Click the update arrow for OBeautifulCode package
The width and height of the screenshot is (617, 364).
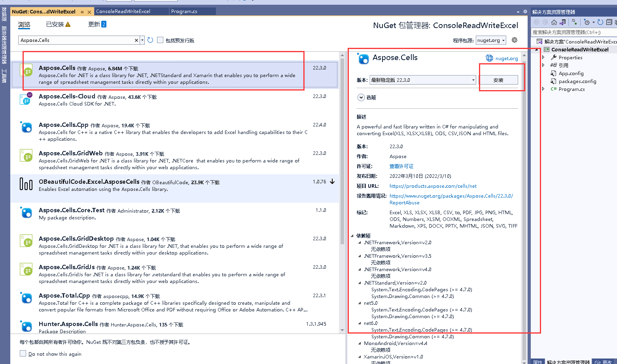click(x=332, y=181)
